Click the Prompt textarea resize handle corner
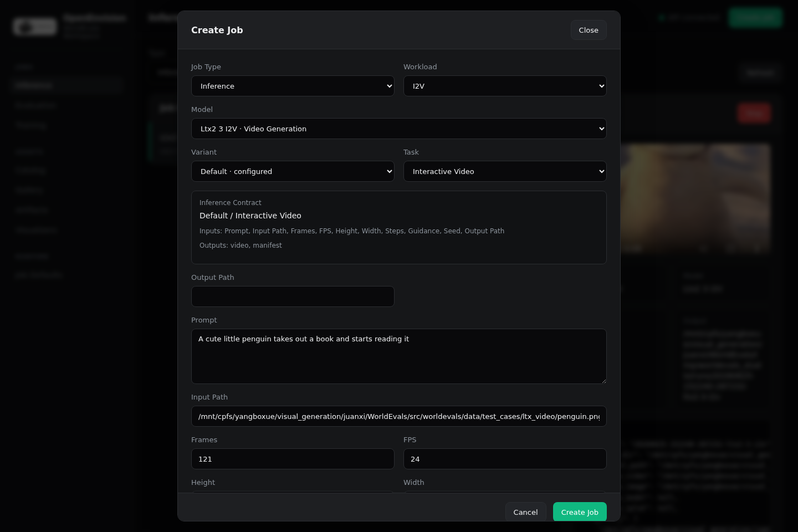Viewport: 798px width, 532px height. (603, 380)
